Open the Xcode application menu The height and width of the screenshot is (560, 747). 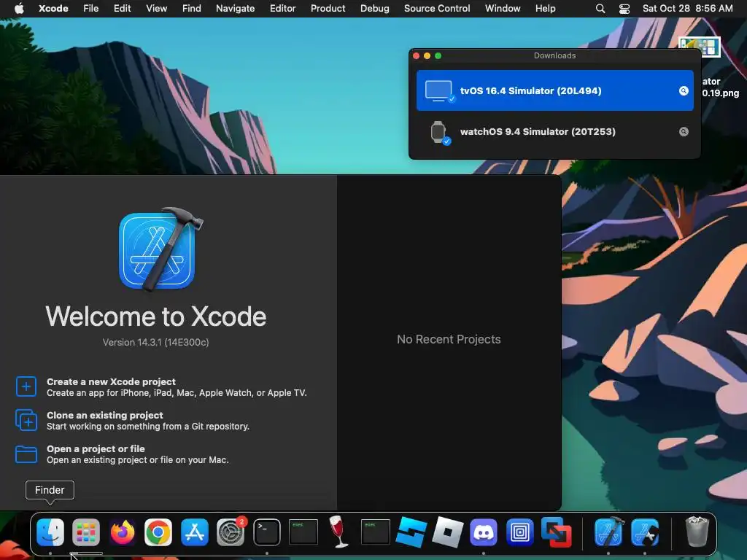pyautogui.click(x=53, y=9)
